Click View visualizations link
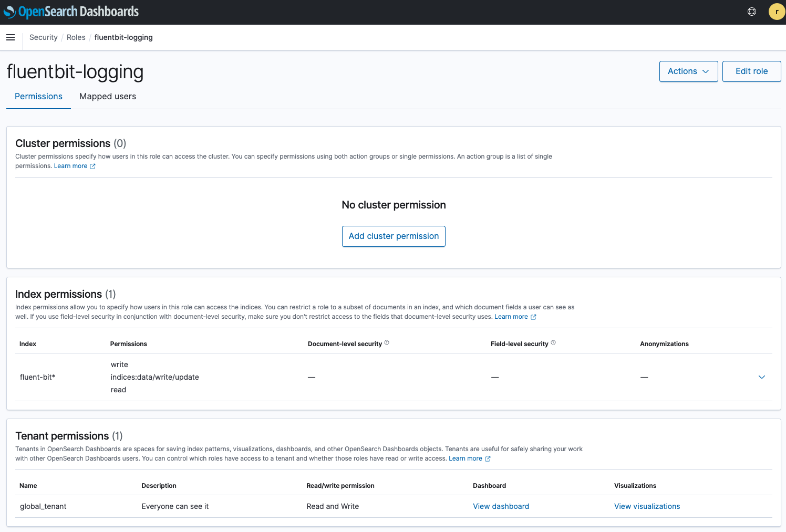The height and width of the screenshot is (532, 786). tap(647, 506)
